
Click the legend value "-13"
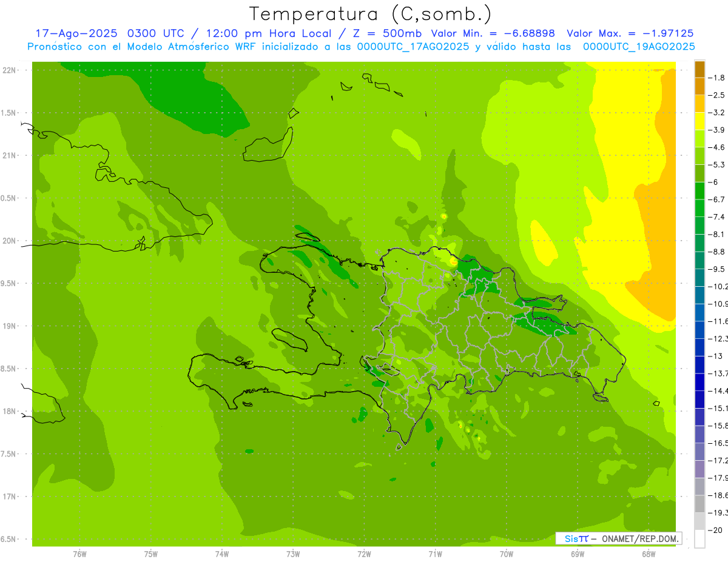point(715,356)
